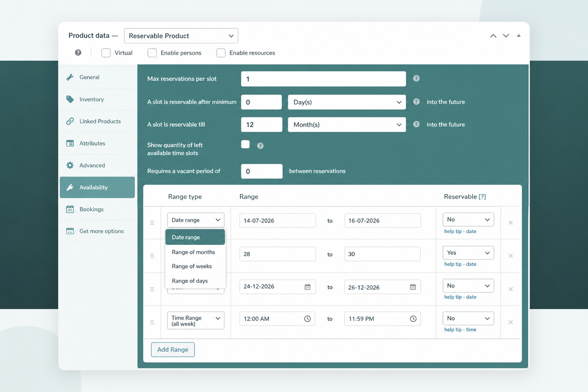Click the reservable till value field showing 12
The width and height of the screenshot is (588, 392).
point(261,125)
